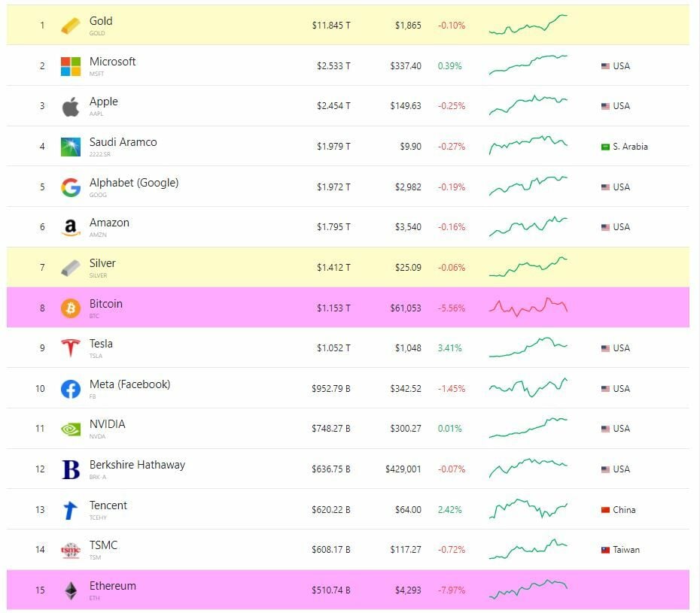700x613 pixels.
Task: Open the Berkshire Hathaway name link
Action: [x=137, y=465]
